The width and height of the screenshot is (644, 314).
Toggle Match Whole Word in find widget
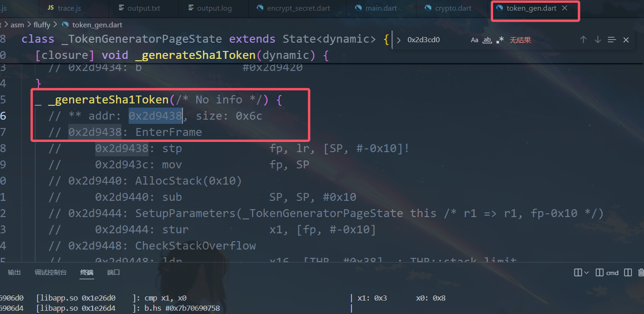[487, 40]
